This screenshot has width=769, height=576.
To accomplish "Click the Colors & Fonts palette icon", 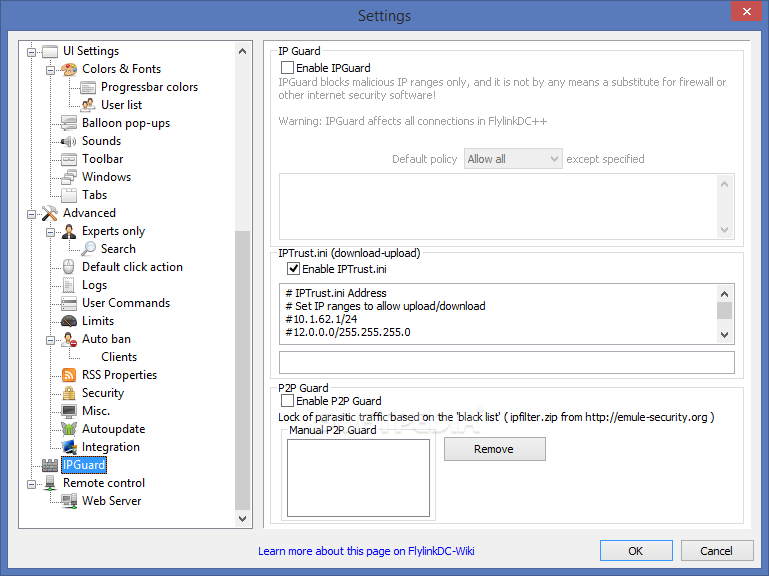I will [69, 69].
